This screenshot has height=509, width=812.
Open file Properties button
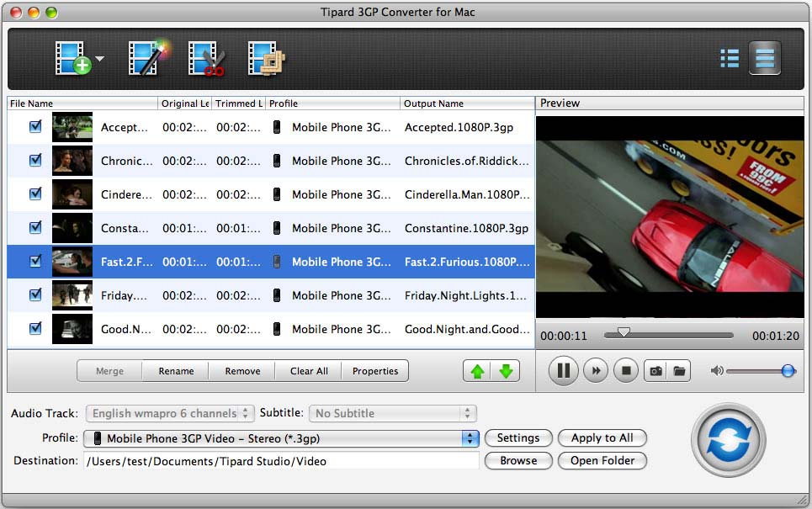(375, 371)
